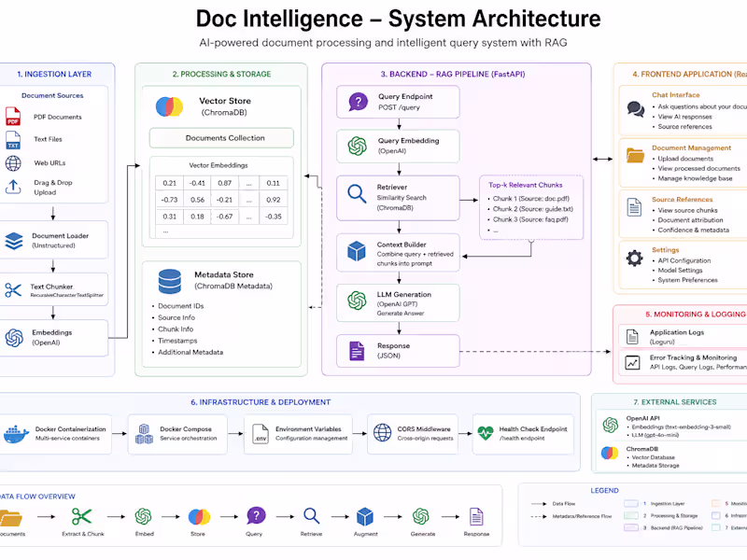
Task: Click the OpenAI API icon in External Services
Action: (611, 425)
